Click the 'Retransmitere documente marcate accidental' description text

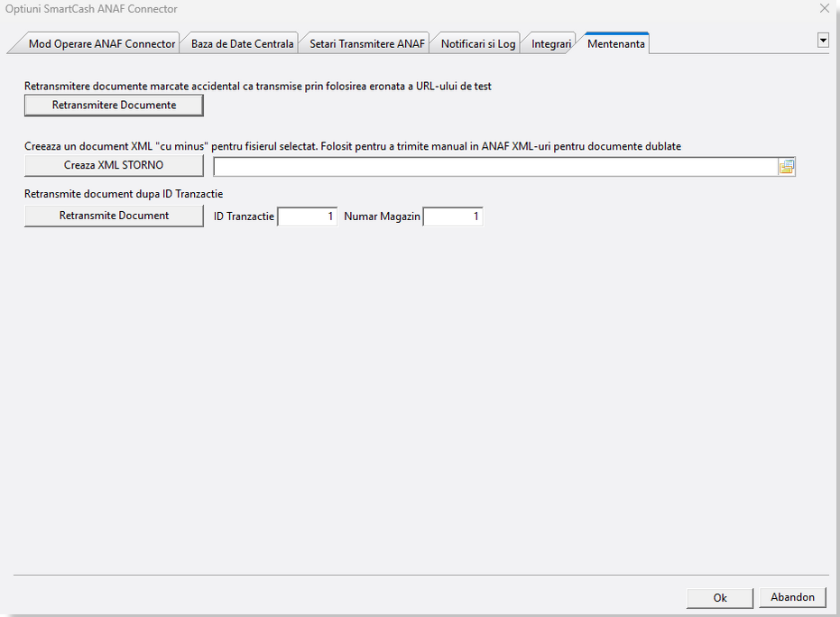point(258,87)
